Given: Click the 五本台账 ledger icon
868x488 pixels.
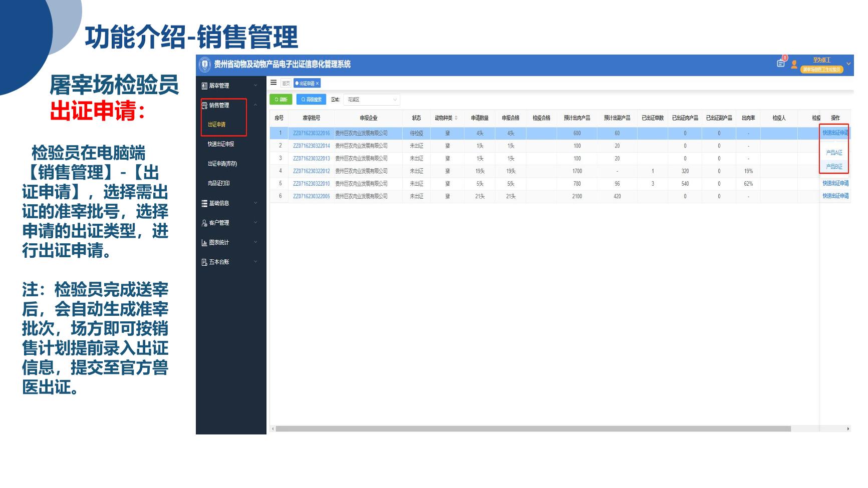Looking at the screenshot, I should coord(204,262).
